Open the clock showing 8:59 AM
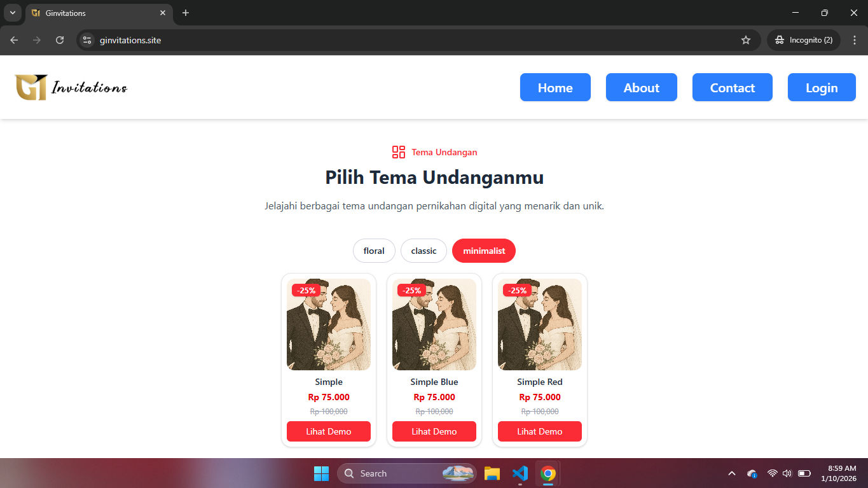868x488 pixels. [839, 473]
